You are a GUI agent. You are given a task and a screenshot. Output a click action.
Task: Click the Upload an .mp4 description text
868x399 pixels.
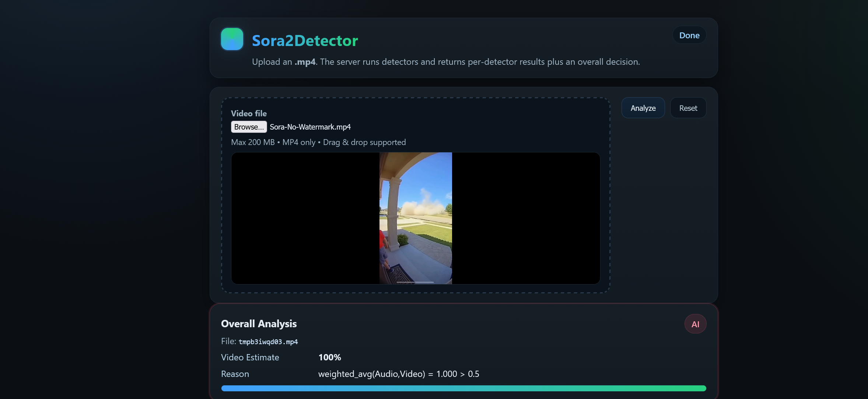coord(445,62)
